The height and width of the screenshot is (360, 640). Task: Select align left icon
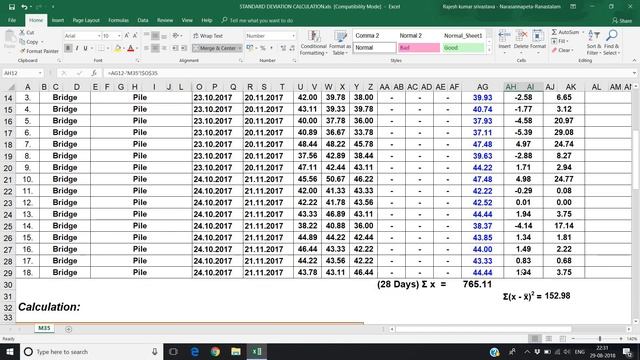147,48
